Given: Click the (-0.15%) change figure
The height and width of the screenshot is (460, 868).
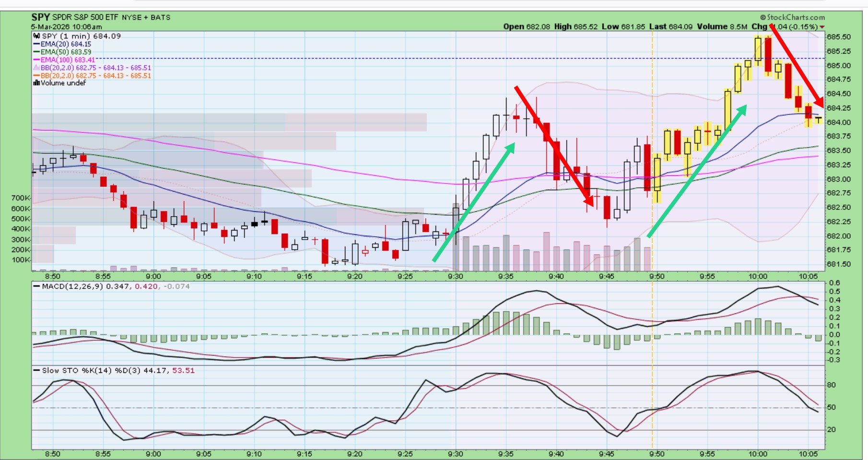Looking at the screenshot, I should click(x=803, y=27).
